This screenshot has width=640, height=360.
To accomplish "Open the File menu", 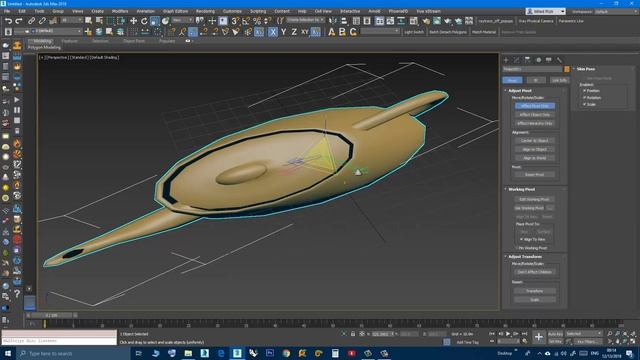I will click(7, 11).
